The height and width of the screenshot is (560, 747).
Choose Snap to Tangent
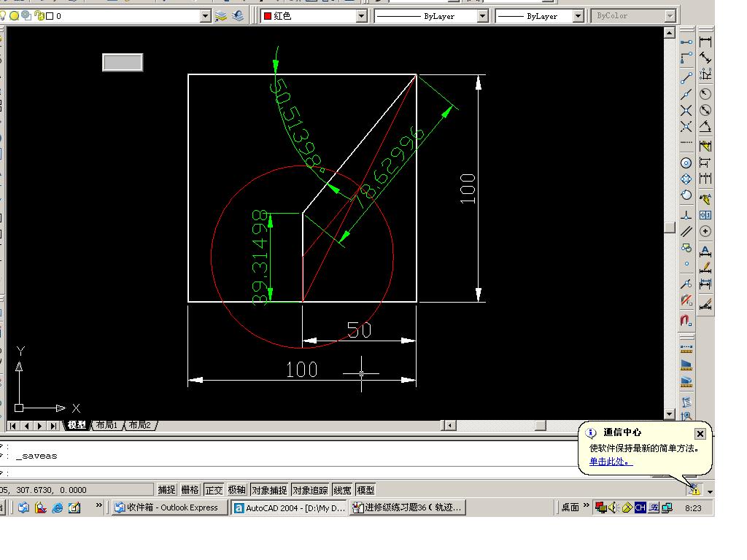686,195
